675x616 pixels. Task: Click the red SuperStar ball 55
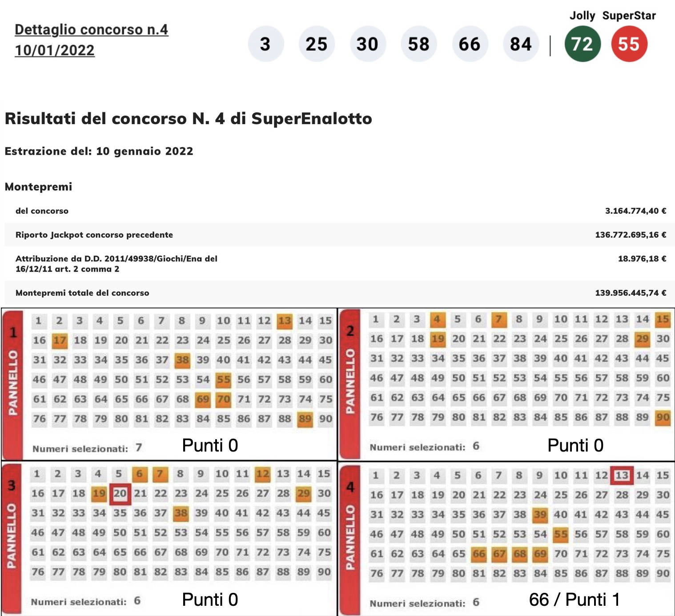tap(629, 44)
